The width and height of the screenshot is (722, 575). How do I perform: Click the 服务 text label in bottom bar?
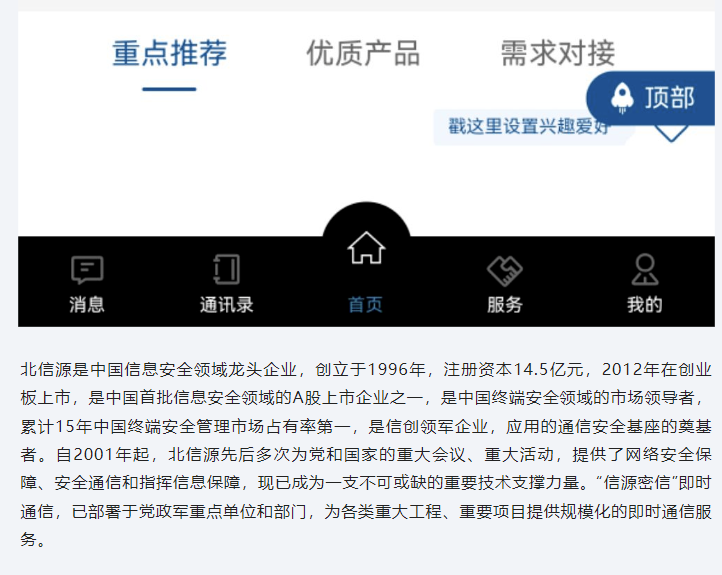coord(505,305)
